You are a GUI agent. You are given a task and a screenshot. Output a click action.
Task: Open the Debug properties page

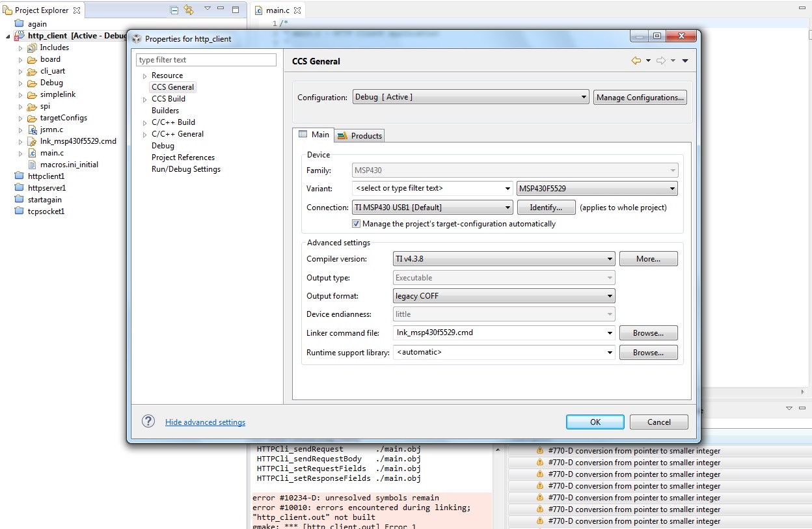[x=163, y=146]
